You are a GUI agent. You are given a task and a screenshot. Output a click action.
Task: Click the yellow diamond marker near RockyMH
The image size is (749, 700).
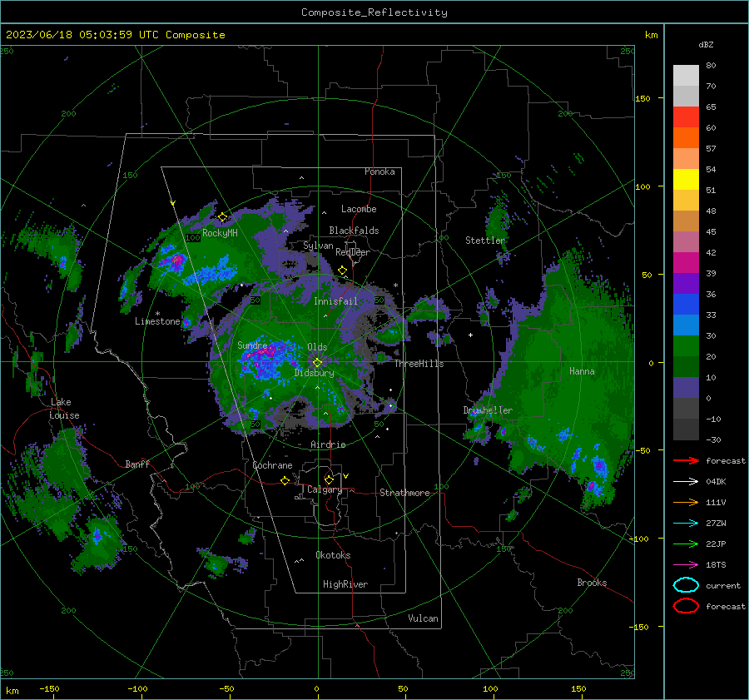point(222,217)
